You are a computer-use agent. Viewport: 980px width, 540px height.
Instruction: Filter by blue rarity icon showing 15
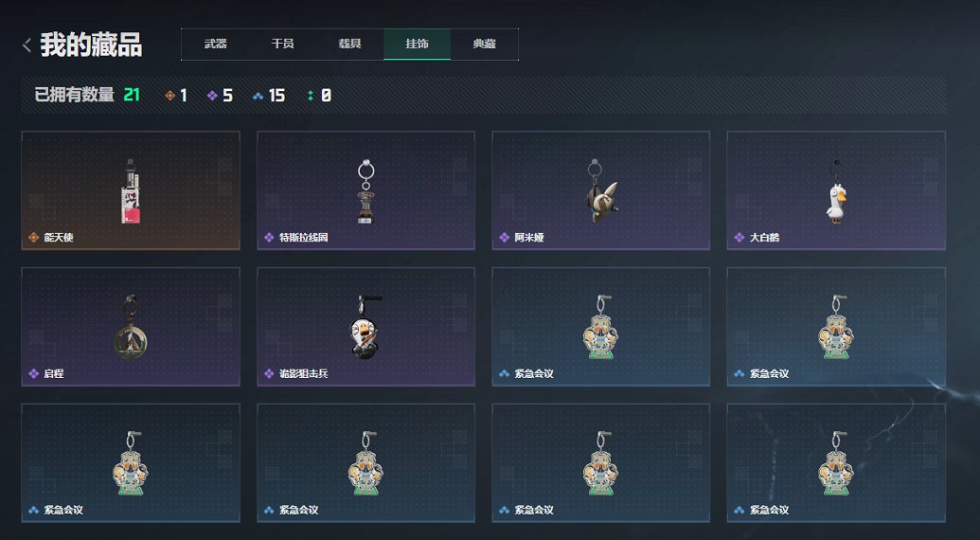click(x=258, y=96)
